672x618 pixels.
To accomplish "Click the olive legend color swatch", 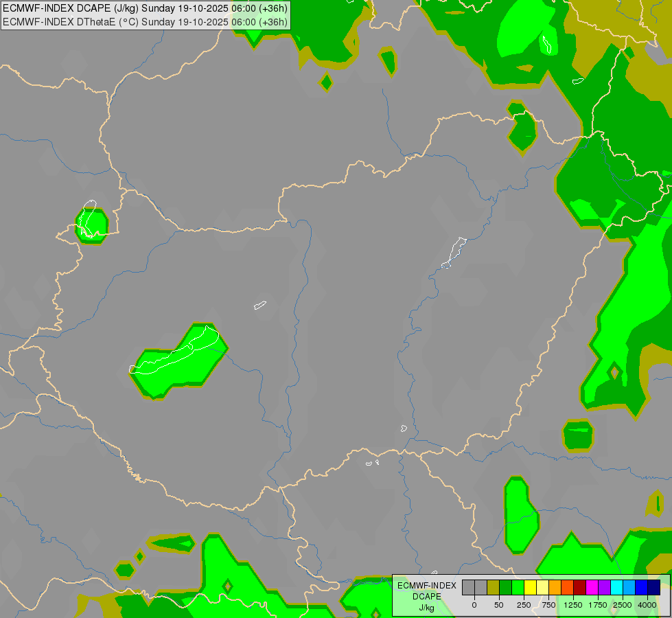I will (x=493, y=588).
